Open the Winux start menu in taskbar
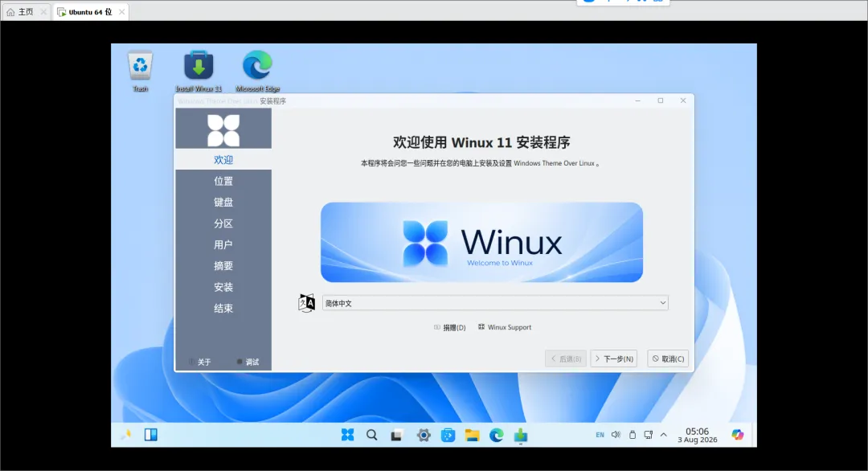The height and width of the screenshot is (471, 868). pos(348,435)
